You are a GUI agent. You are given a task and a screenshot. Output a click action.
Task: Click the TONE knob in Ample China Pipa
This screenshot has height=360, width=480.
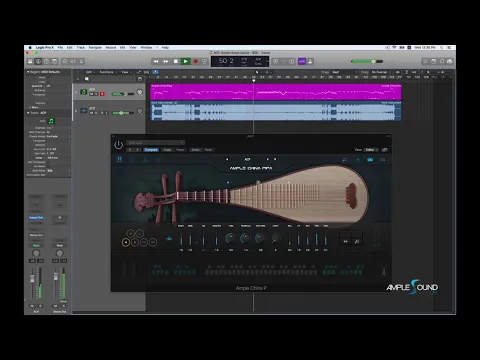[230, 238]
